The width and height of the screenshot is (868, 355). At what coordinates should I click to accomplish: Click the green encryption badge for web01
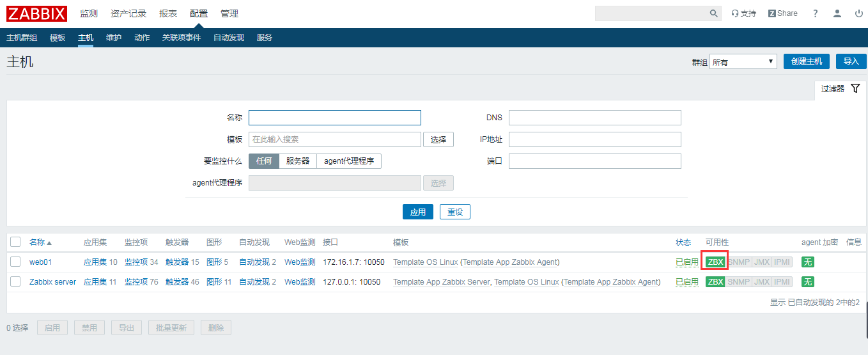808,262
